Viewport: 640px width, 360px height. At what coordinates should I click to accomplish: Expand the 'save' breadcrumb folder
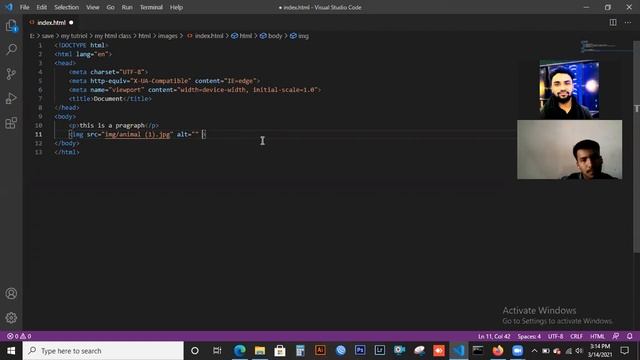coord(48,36)
